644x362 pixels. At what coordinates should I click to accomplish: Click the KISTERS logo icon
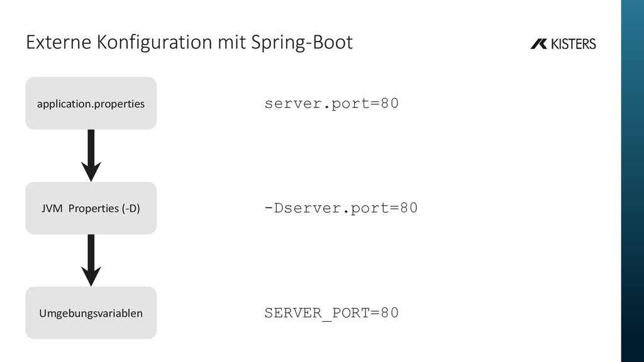coord(538,43)
